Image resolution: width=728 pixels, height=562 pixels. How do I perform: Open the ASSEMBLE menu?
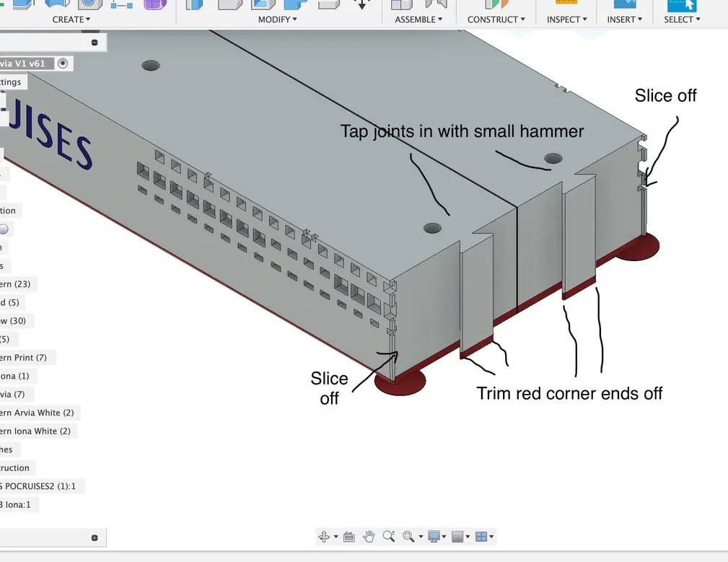click(418, 19)
